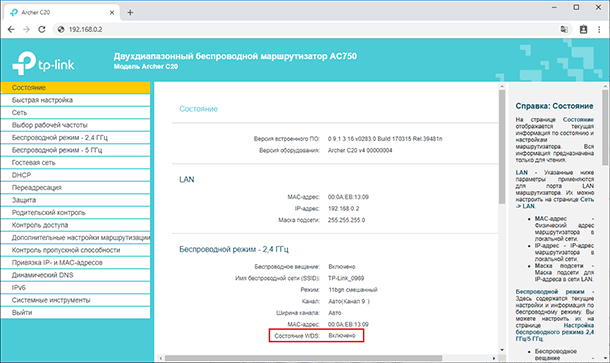Open the Состояние menu item
The image size is (610, 363).
[x=75, y=88]
